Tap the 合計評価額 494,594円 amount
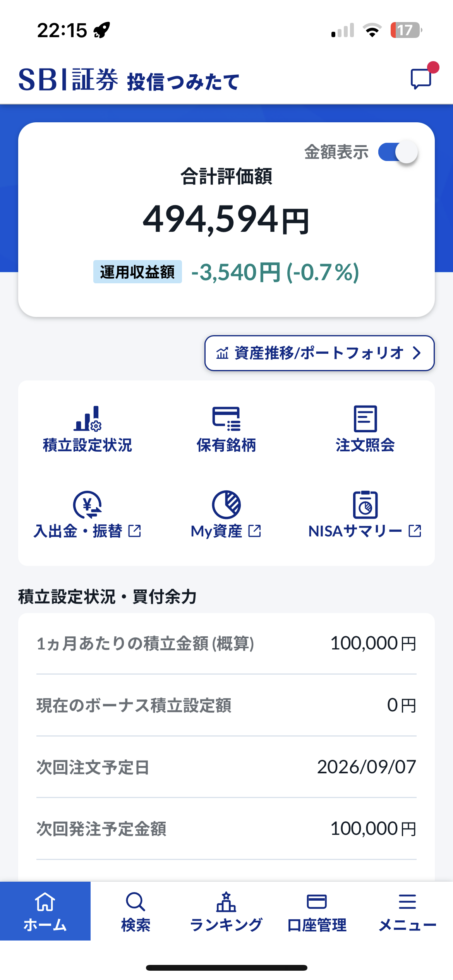 (x=226, y=219)
